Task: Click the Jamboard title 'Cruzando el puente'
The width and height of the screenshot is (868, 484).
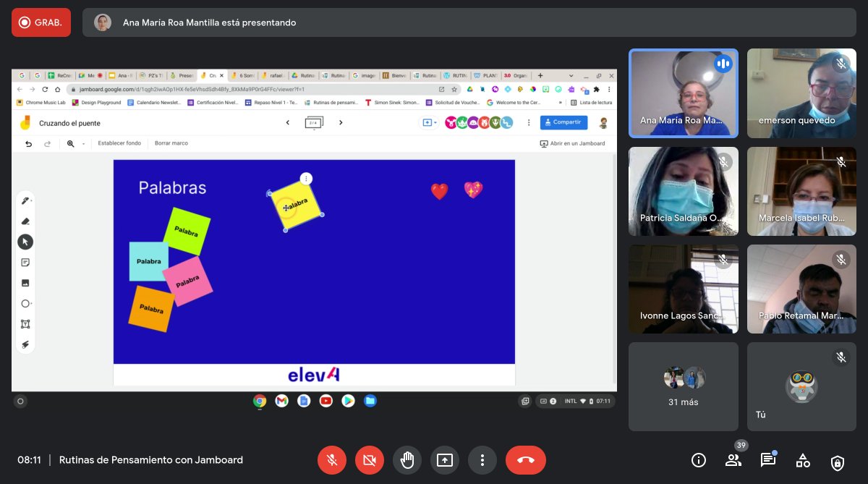Action: click(69, 123)
